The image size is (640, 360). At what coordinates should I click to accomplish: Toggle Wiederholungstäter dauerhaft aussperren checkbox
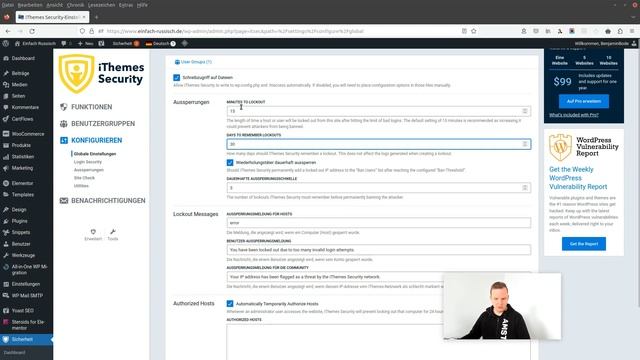point(230,162)
